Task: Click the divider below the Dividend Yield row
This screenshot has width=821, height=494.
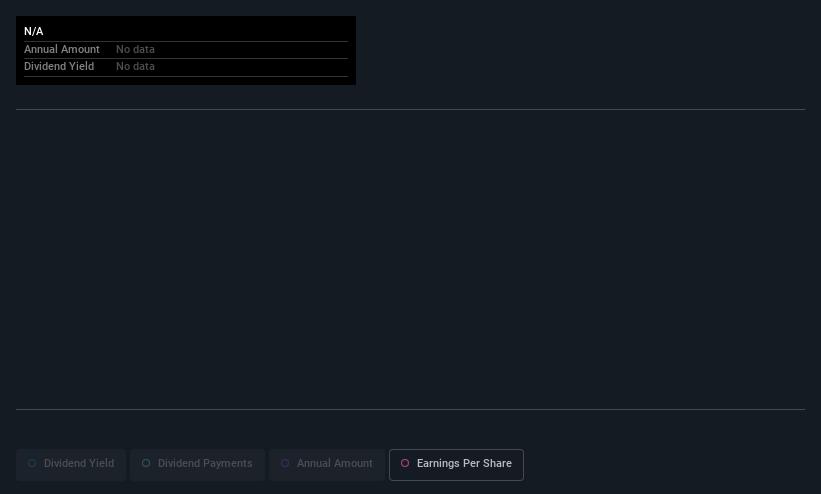Action: [x=186, y=76]
